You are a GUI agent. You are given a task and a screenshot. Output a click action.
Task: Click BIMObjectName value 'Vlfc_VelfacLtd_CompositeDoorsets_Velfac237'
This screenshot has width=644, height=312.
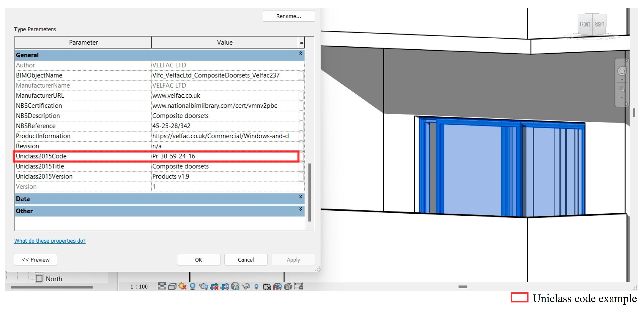point(216,75)
